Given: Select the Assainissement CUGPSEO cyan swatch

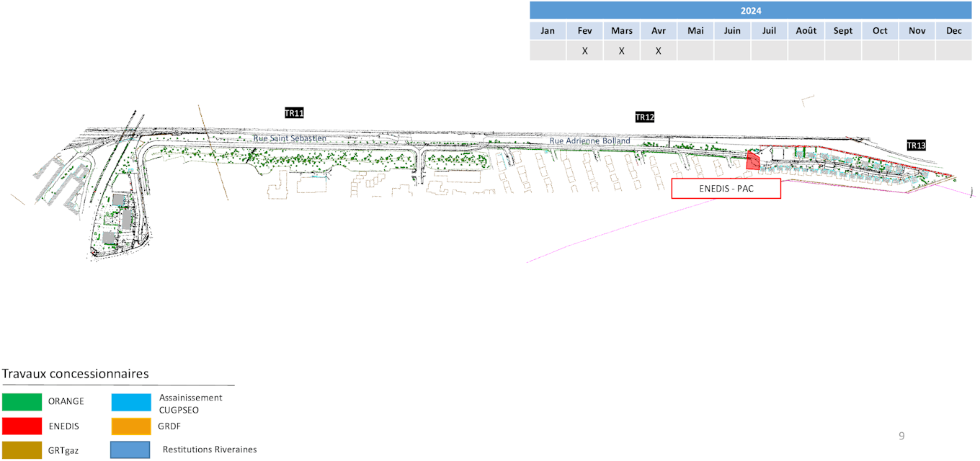Looking at the screenshot, I should pyautogui.click(x=131, y=402).
